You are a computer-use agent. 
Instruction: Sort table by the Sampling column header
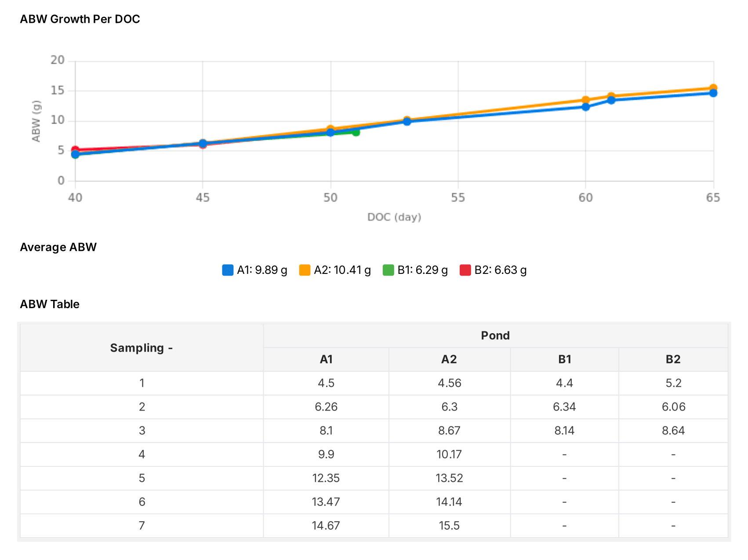pos(142,348)
